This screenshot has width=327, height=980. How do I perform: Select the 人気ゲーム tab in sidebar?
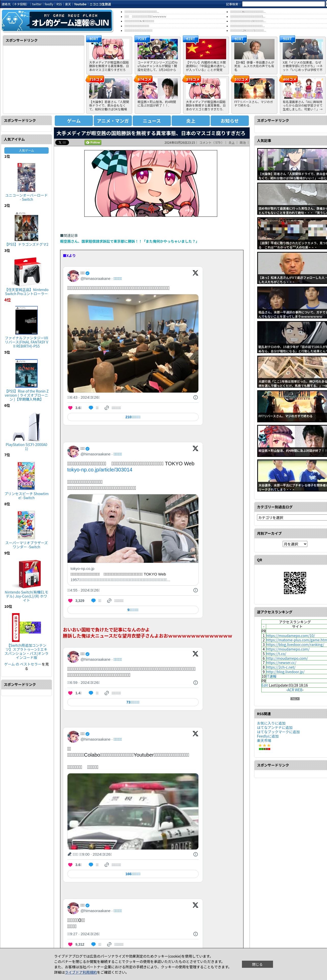pos(26,150)
